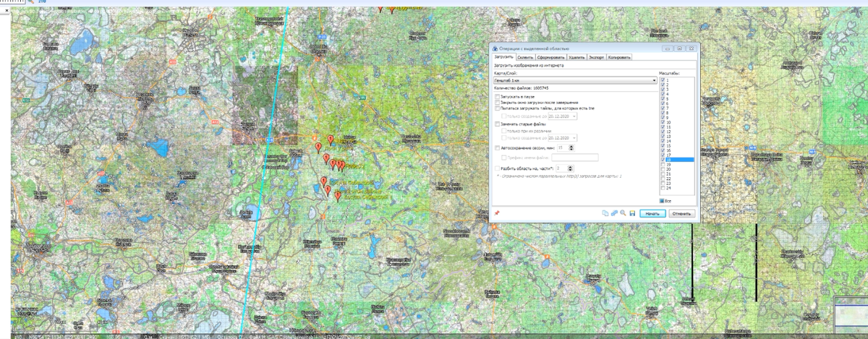Open date dropdown under 'Пытаться загружать тайлы'
The height and width of the screenshot is (339, 868).
pyautogui.click(x=574, y=116)
